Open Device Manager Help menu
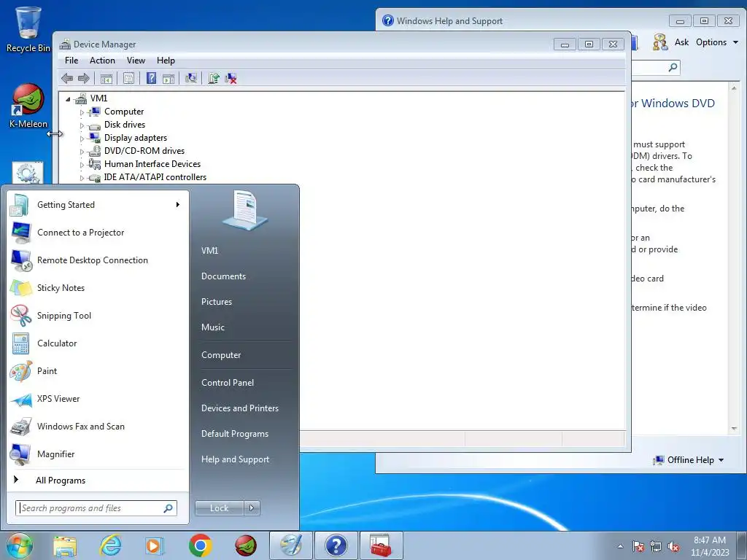This screenshot has height=560, width=747. pos(166,61)
